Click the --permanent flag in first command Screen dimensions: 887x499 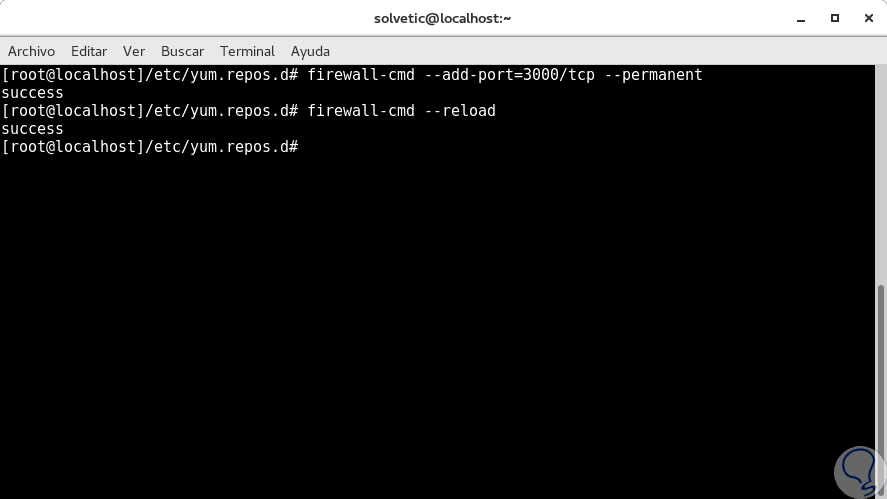tap(654, 75)
